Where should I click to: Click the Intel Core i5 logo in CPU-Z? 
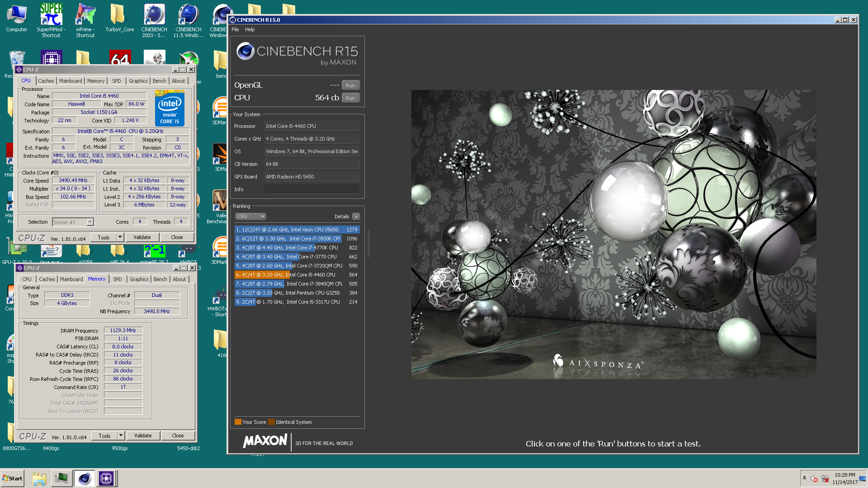pos(170,108)
